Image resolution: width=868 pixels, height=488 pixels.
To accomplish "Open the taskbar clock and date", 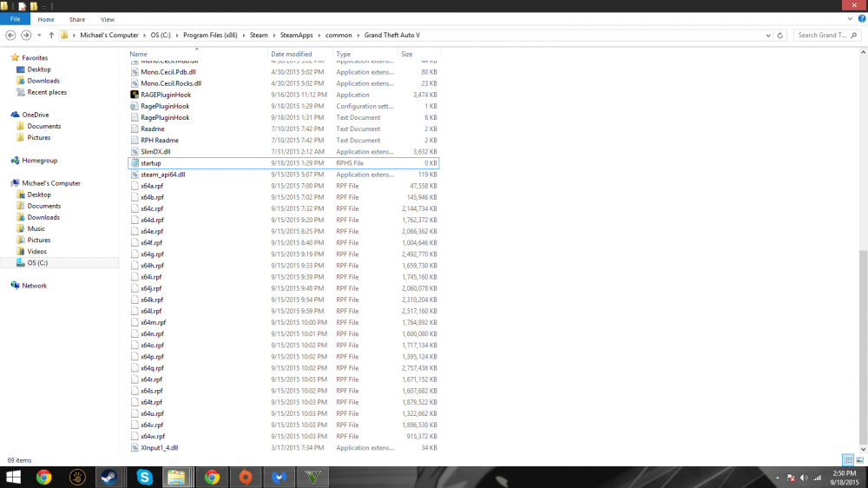I will pos(845,478).
